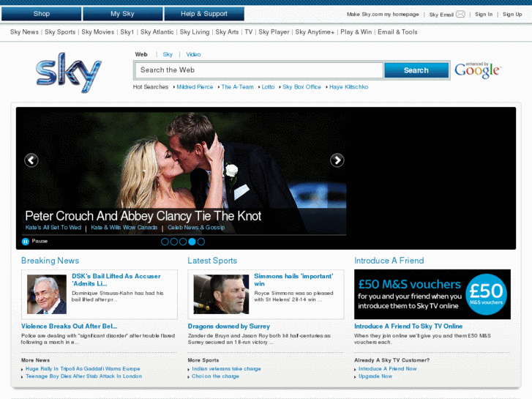Image resolution: width=532 pixels, height=399 pixels.
Task: Switch search to Sky tab
Action: (168, 54)
